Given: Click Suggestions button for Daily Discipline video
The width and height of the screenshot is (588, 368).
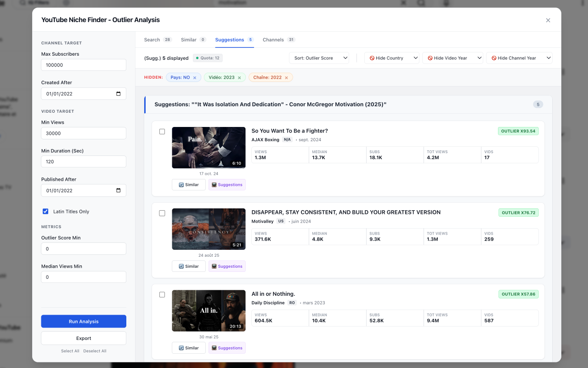Looking at the screenshot, I should tap(227, 348).
